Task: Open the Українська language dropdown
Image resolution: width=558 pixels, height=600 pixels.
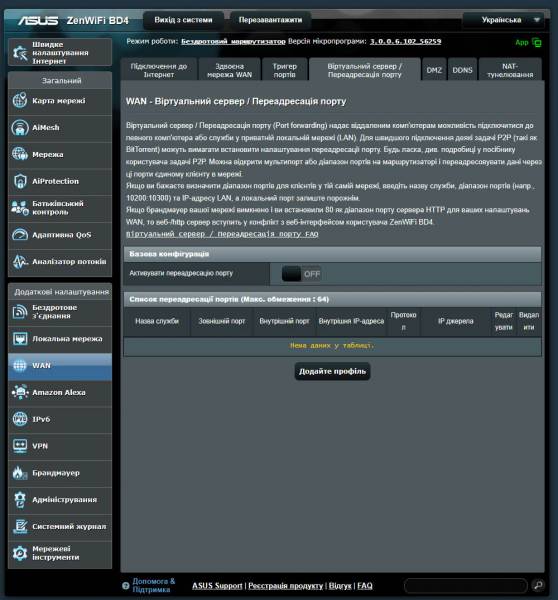Action: 503,20
